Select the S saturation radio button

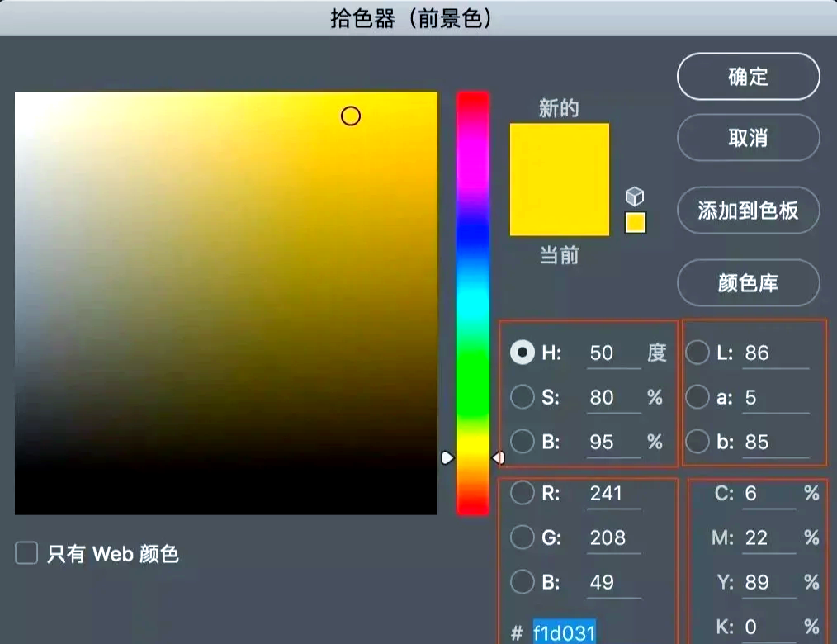coord(522,397)
